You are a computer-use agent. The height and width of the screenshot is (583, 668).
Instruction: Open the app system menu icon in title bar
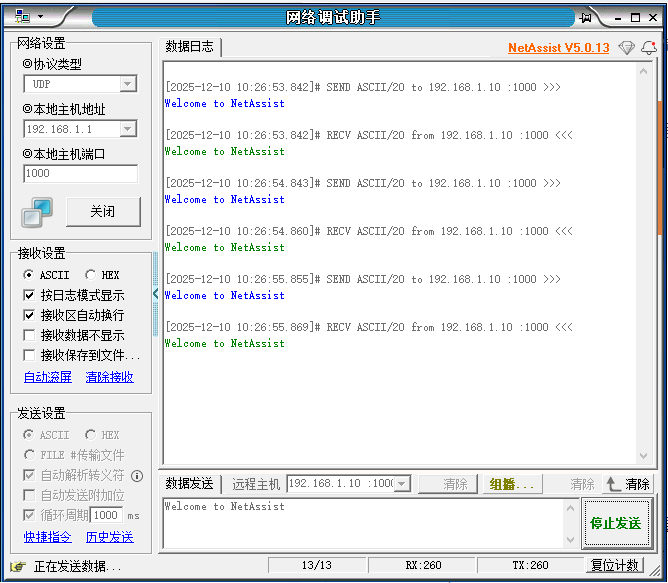point(22,17)
